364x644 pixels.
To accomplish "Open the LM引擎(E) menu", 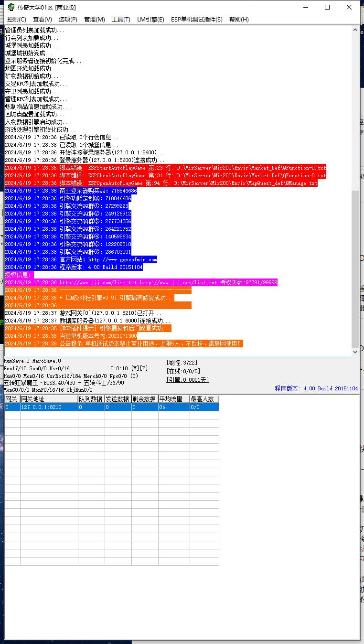I will [x=150, y=20].
